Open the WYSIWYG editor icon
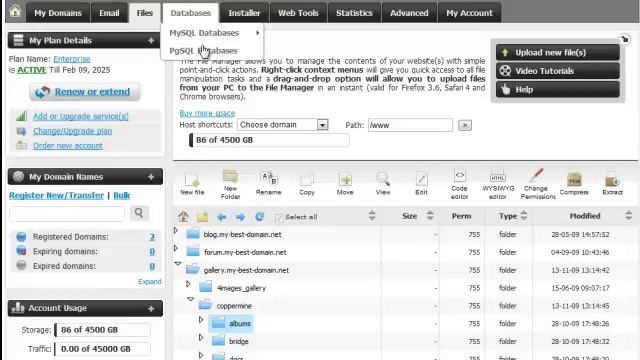 click(x=498, y=184)
